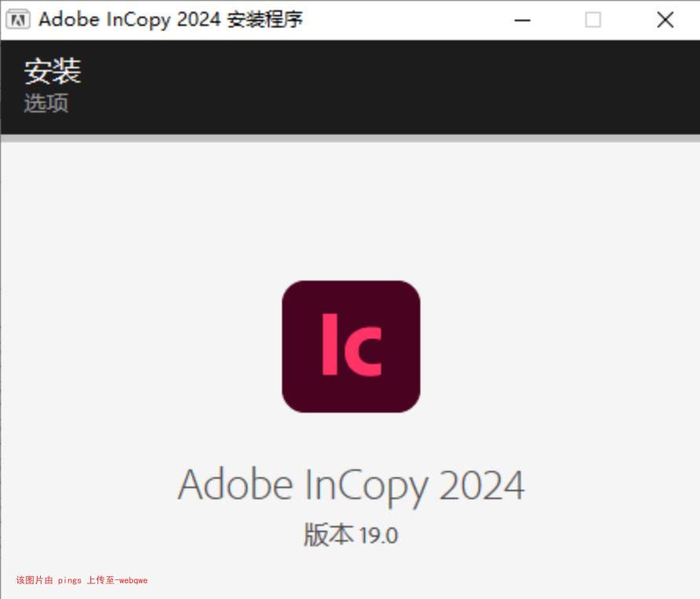Click the "Adobe InCopy 2024 安装程序" window title

point(170,20)
